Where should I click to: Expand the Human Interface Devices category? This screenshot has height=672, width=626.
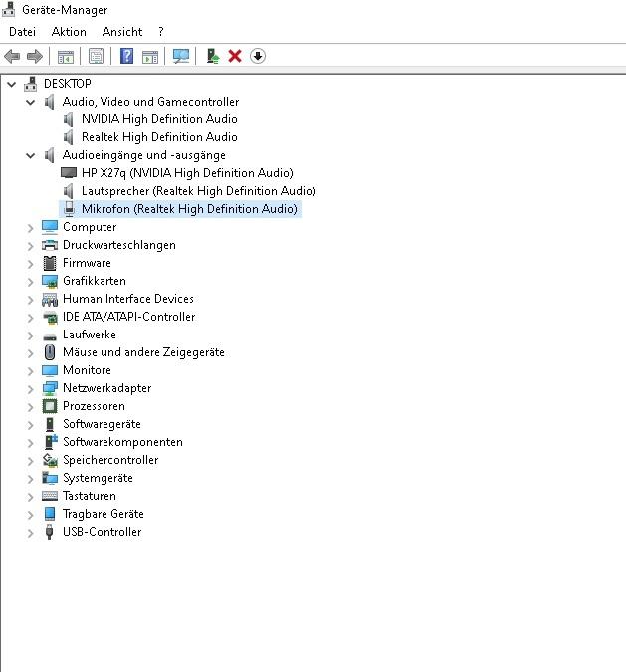point(30,300)
